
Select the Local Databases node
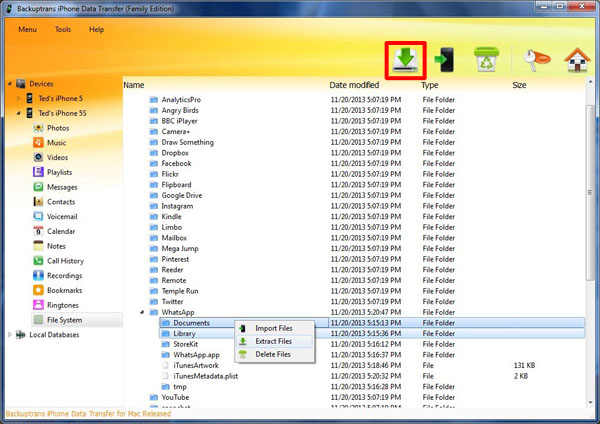tap(54, 335)
